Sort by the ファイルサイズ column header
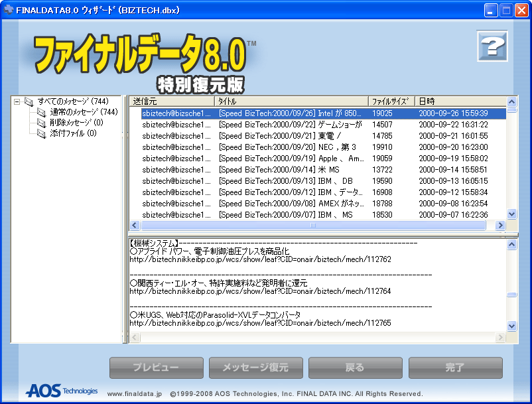This screenshot has height=404, width=532. coord(392,101)
